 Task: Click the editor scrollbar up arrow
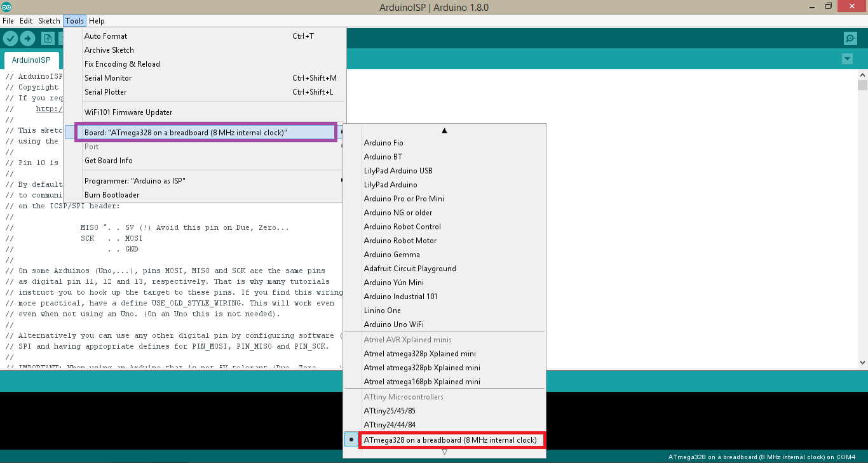[862, 75]
